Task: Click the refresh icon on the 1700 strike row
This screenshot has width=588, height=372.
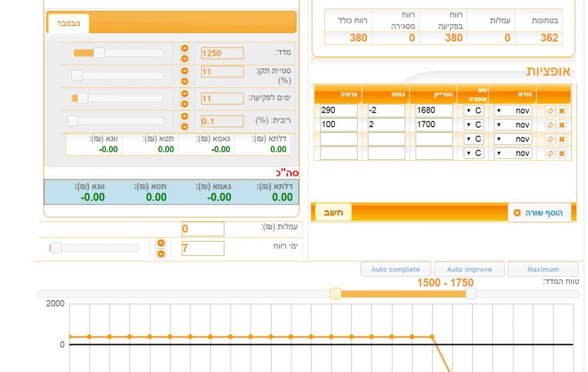Action: point(551,125)
